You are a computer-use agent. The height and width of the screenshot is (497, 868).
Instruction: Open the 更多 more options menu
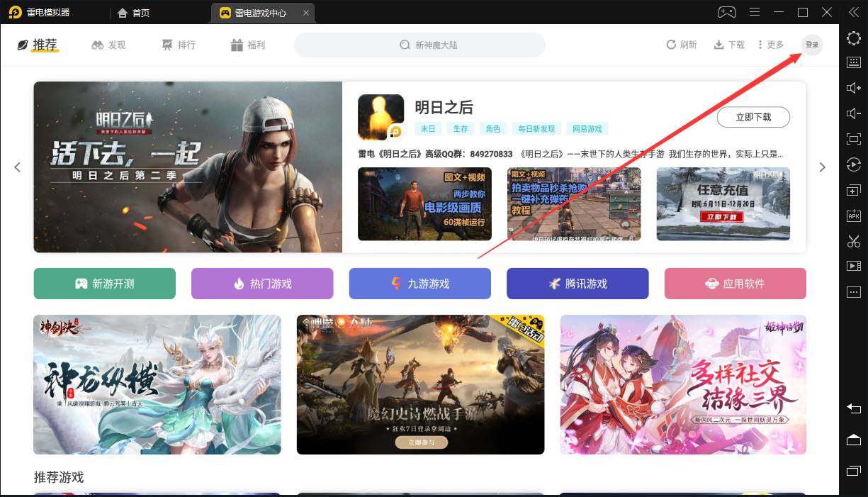coord(771,45)
